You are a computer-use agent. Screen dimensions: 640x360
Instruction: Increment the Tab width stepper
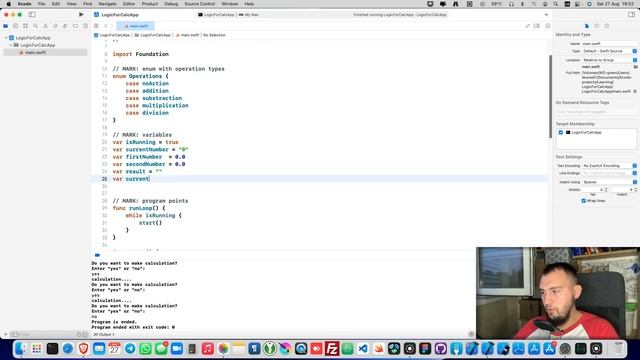coord(606,189)
